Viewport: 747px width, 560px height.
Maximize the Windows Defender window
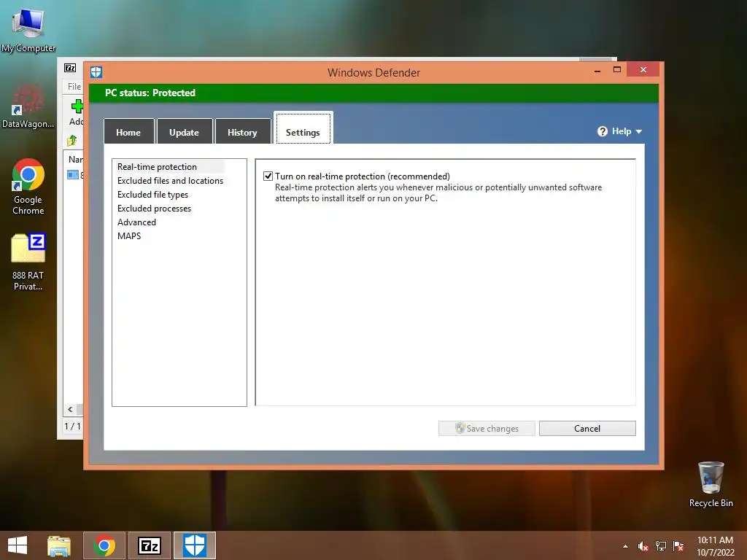click(x=617, y=70)
